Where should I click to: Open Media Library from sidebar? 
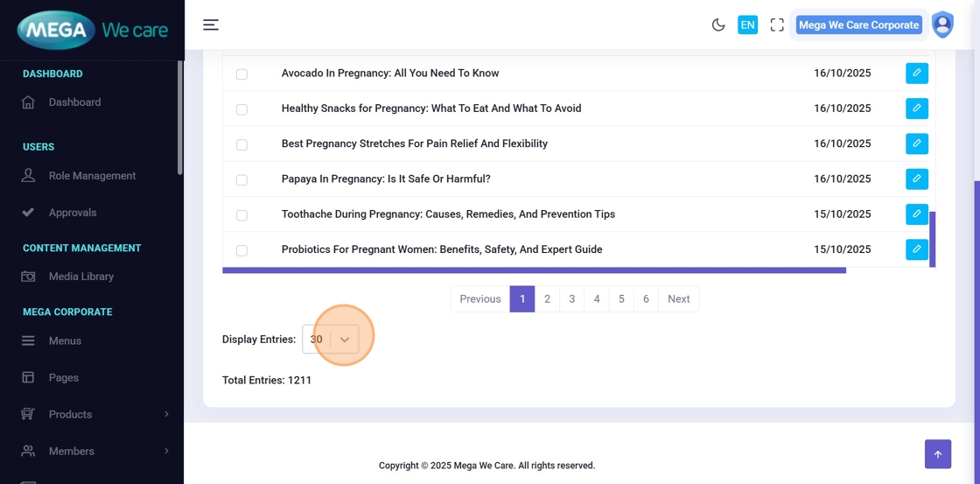tap(80, 277)
